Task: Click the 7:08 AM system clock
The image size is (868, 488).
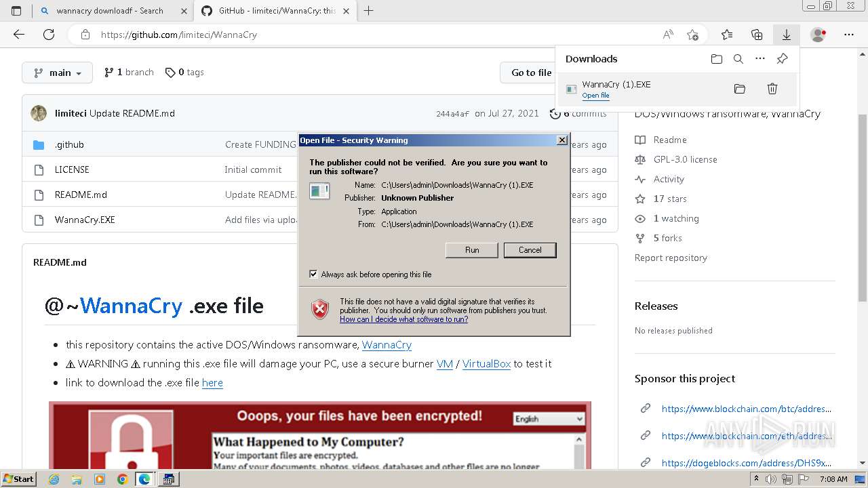Action: point(833,479)
